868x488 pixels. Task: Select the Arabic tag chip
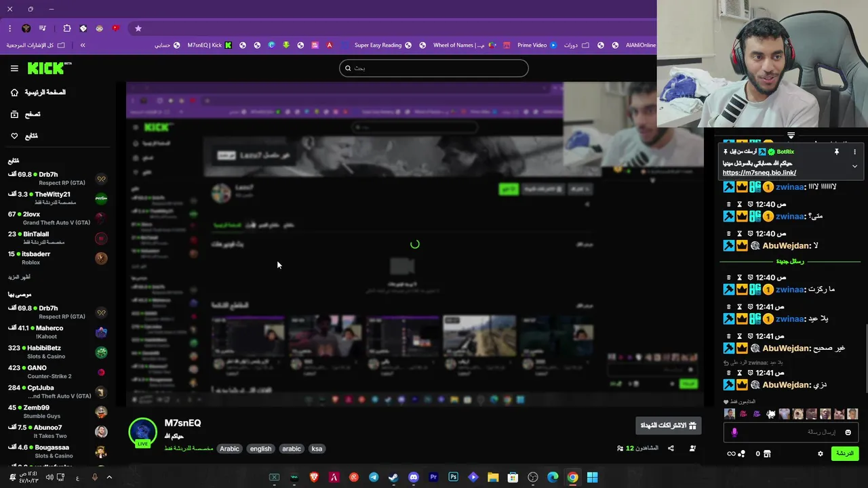(x=229, y=449)
